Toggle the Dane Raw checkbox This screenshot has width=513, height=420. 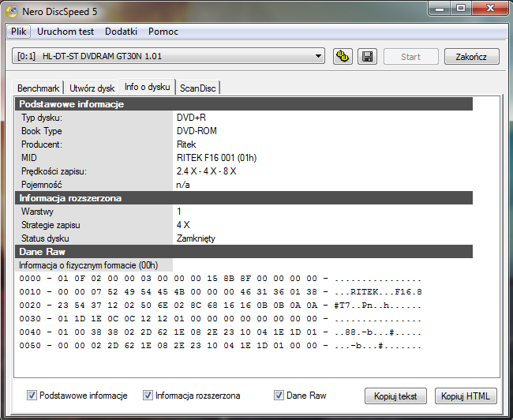[279, 396]
